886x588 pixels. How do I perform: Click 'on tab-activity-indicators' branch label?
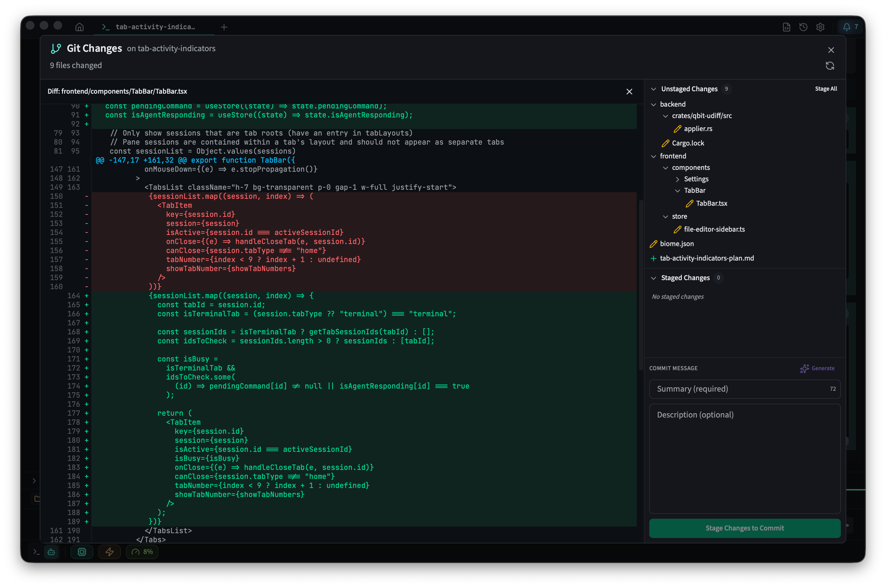click(x=171, y=49)
